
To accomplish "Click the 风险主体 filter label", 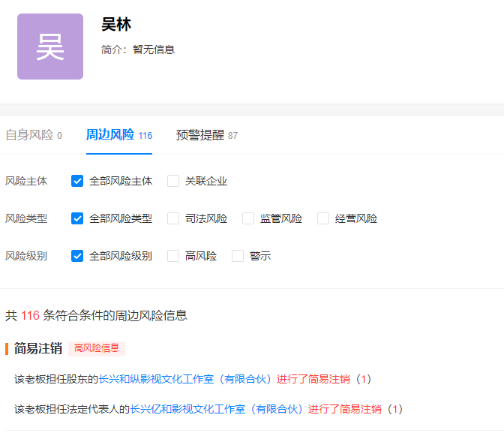I will tap(26, 181).
